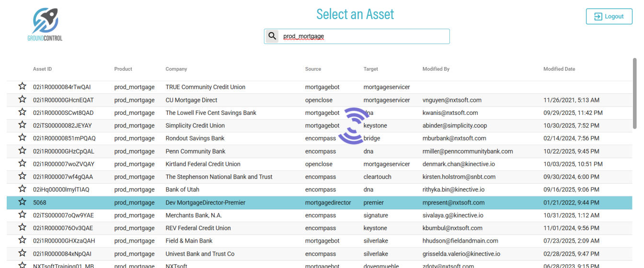Favorite the Kirtland Federal Credit Union asset
The width and height of the screenshot is (644, 268).
pyautogui.click(x=22, y=164)
